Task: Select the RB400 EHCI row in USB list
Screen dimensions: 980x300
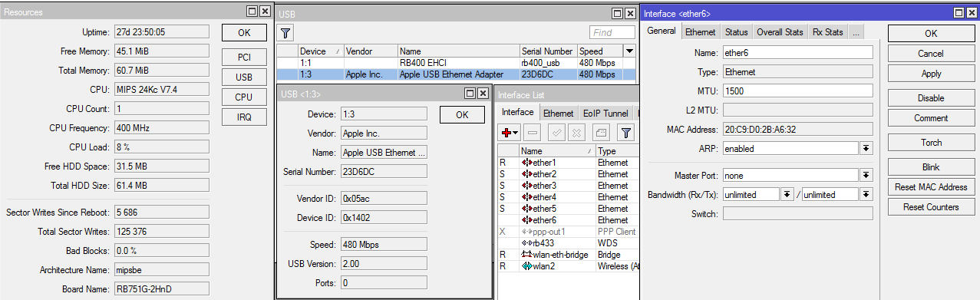Action: click(456, 63)
